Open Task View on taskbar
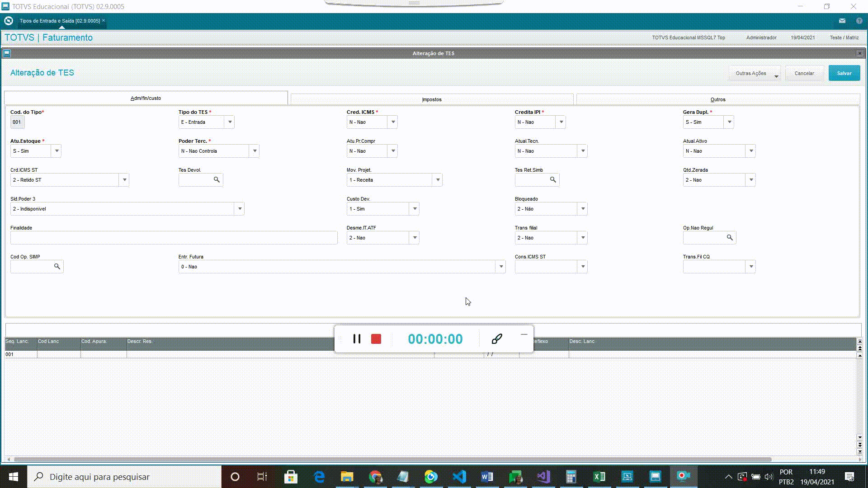The width and height of the screenshot is (868, 488). tap(262, 477)
